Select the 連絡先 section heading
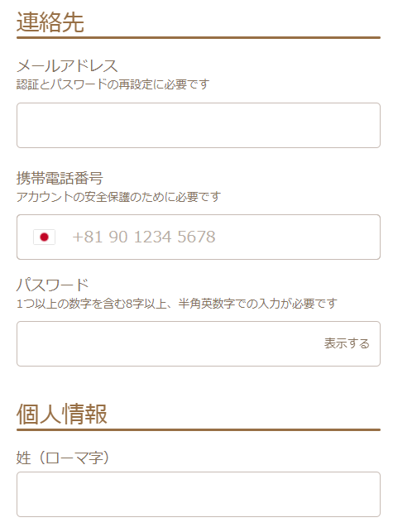 click(50, 22)
